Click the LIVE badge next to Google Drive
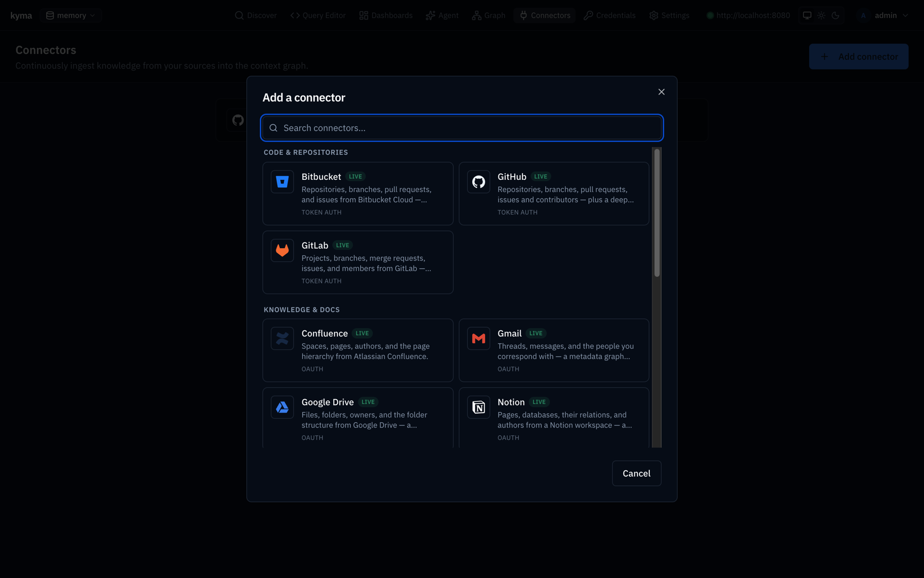Screen dimensions: 924x578 click(368, 402)
